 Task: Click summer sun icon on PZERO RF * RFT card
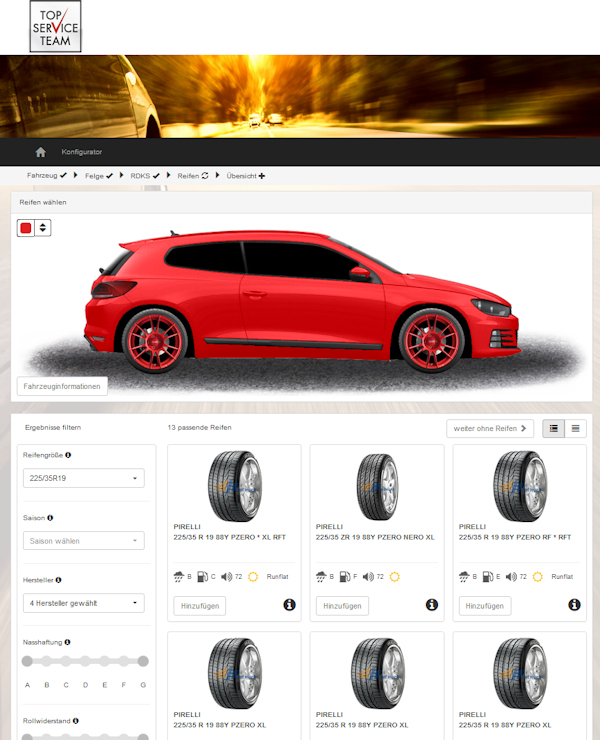(x=537, y=577)
